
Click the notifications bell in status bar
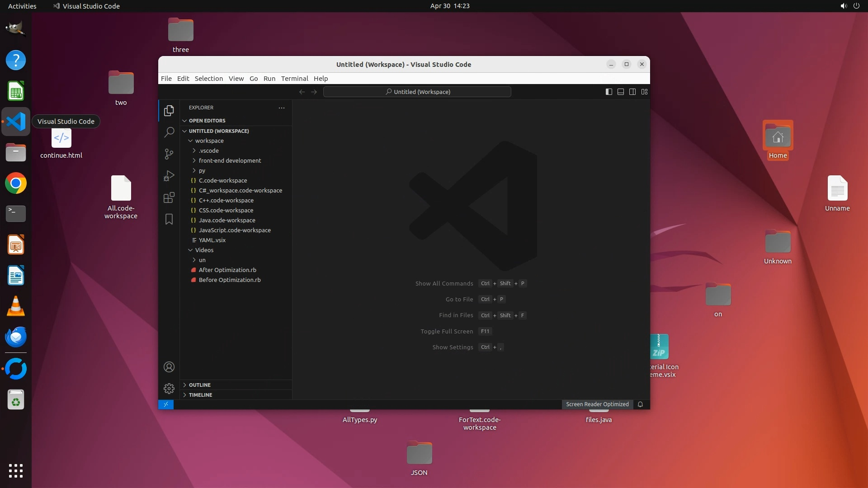tap(640, 404)
